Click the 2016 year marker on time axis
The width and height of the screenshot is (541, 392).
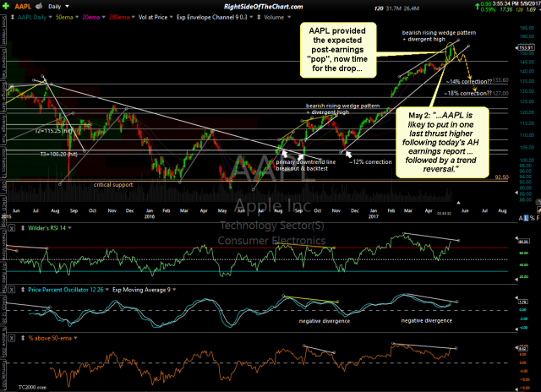(150, 216)
